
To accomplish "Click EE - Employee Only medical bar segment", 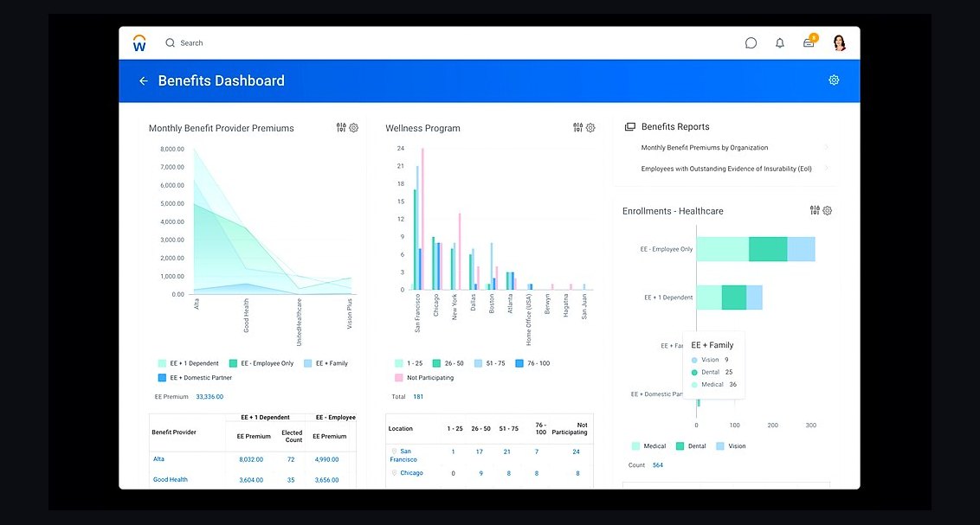I will click(x=723, y=249).
